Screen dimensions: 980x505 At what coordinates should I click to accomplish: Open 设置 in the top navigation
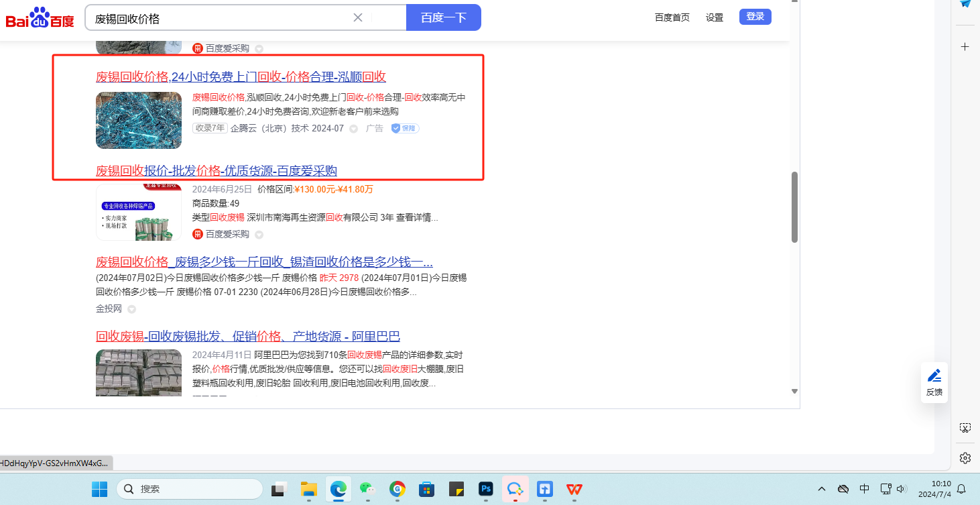715,17
